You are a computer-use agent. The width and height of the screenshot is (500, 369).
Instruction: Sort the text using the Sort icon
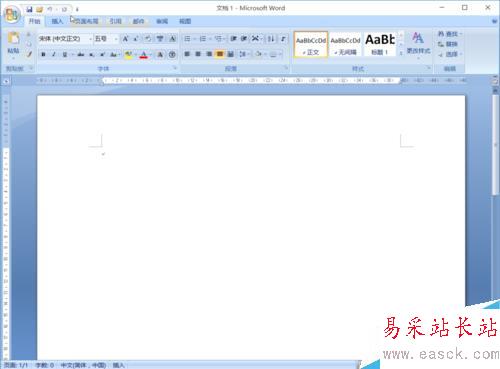[x=271, y=39]
